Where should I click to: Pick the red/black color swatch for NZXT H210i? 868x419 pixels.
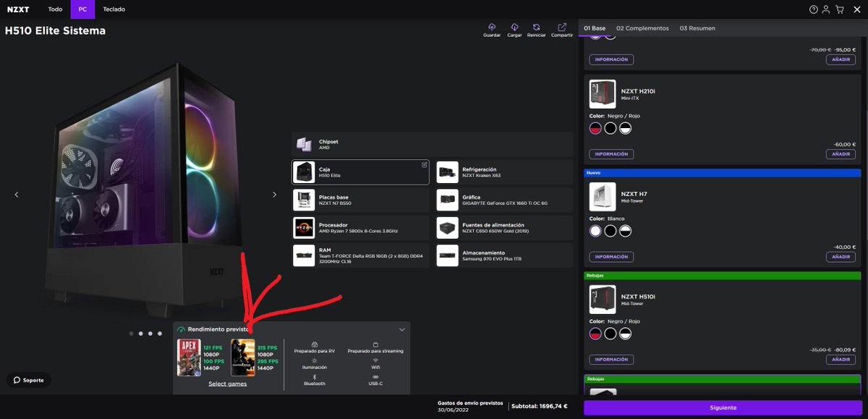point(595,128)
